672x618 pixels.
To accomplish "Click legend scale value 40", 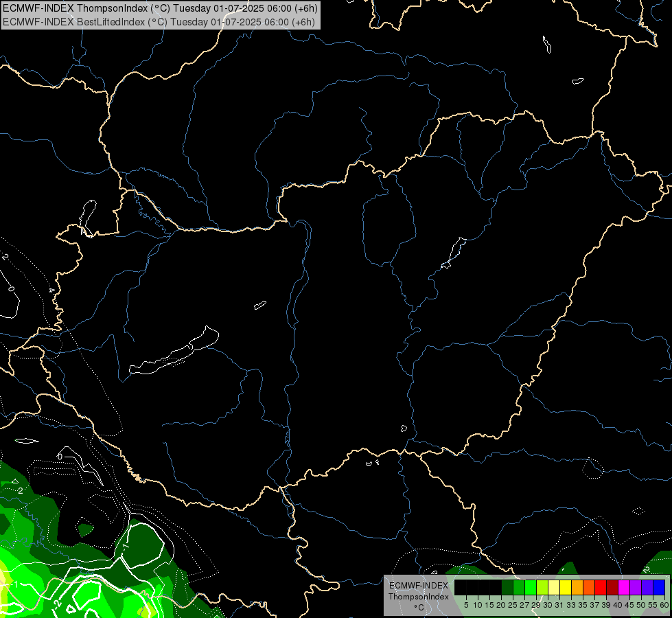I will [618, 605].
